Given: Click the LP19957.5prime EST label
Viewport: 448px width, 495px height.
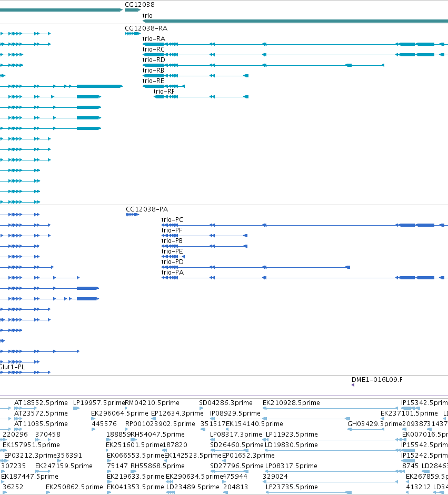Looking at the screenshot, I should pyautogui.click(x=99, y=403).
